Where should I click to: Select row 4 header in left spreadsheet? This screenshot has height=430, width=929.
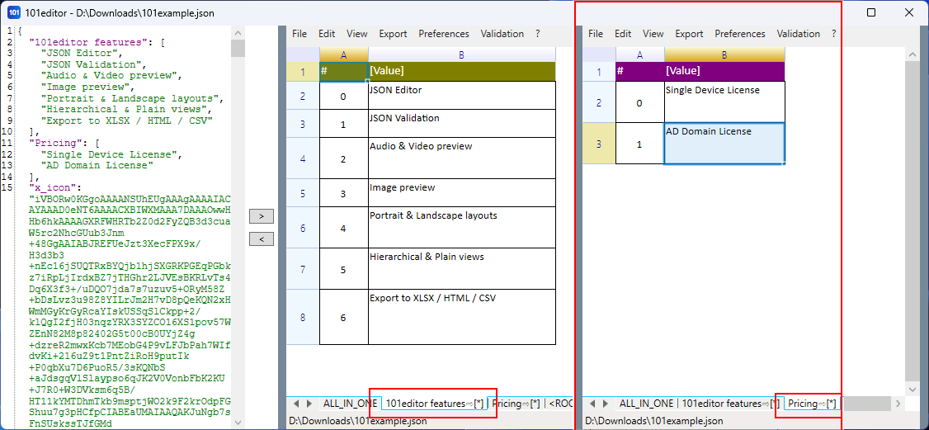[x=303, y=158]
